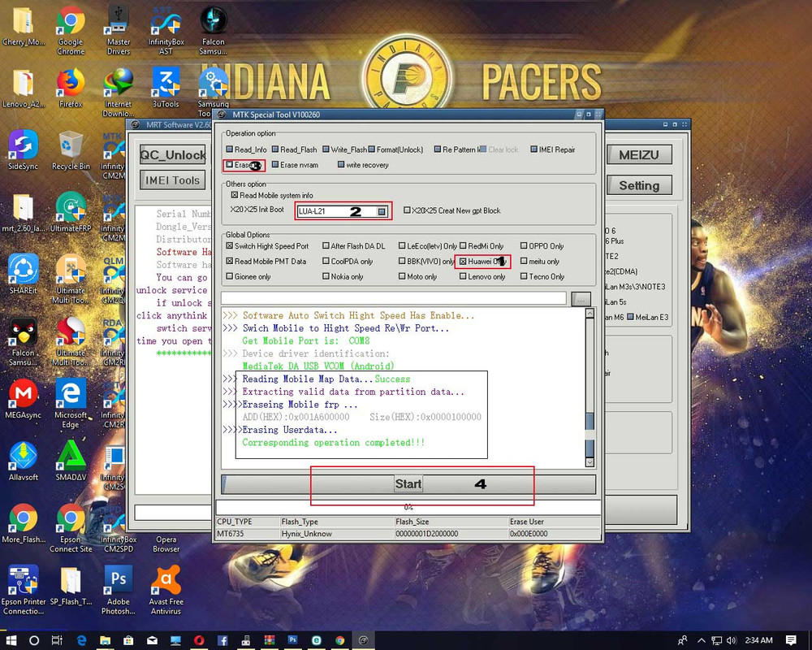
Task: Open the SHAREit desktop icon
Action: (24, 275)
